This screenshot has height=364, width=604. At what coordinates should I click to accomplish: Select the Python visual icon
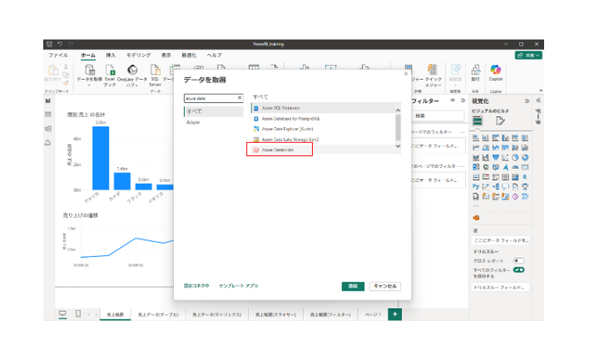(476, 187)
